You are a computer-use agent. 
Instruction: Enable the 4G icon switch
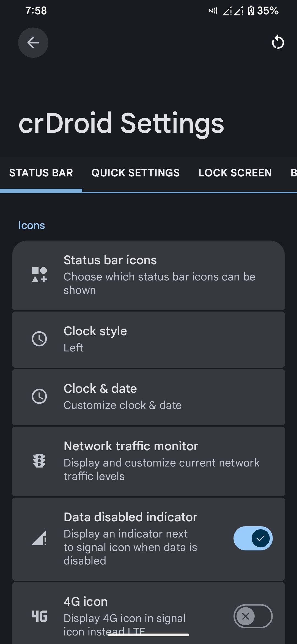253,616
